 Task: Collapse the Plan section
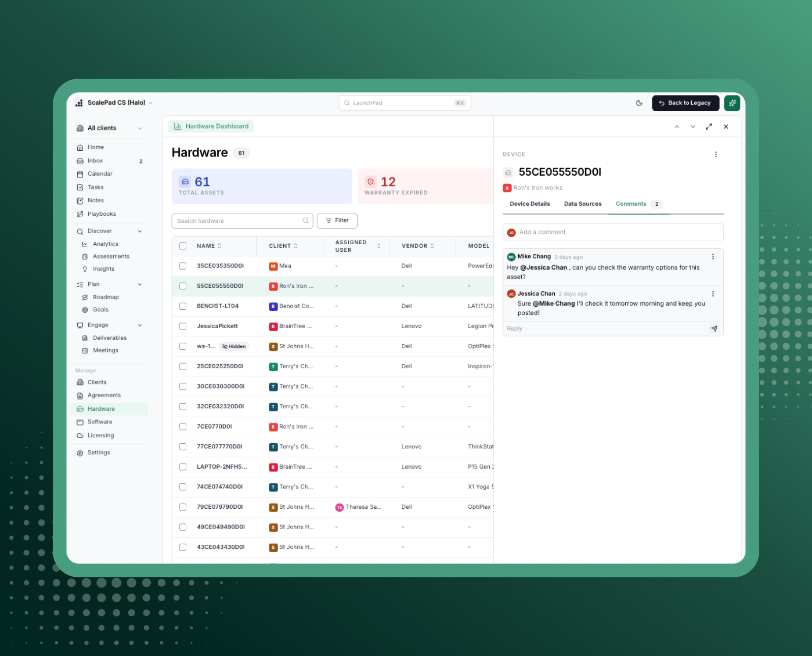point(140,285)
